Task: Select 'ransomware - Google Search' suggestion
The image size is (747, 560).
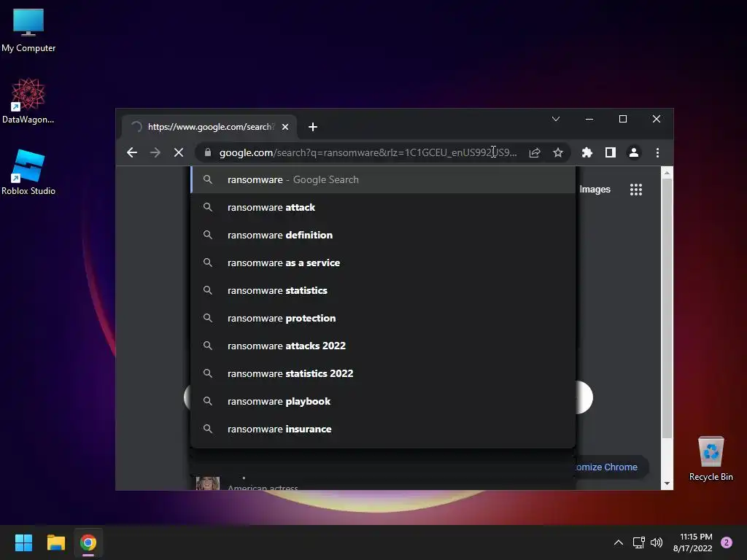Action: point(383,179)
